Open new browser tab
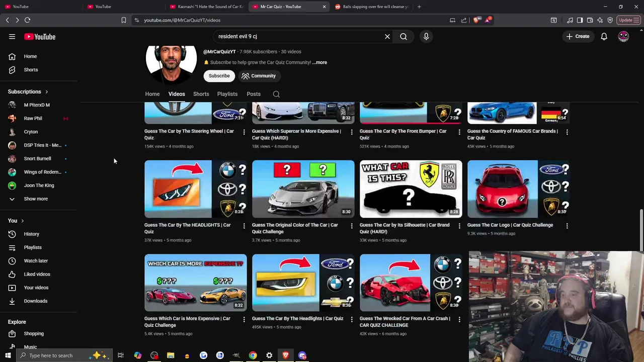This screenshot has width=644, height=362. pyautogui.click(x=419, y=7)
